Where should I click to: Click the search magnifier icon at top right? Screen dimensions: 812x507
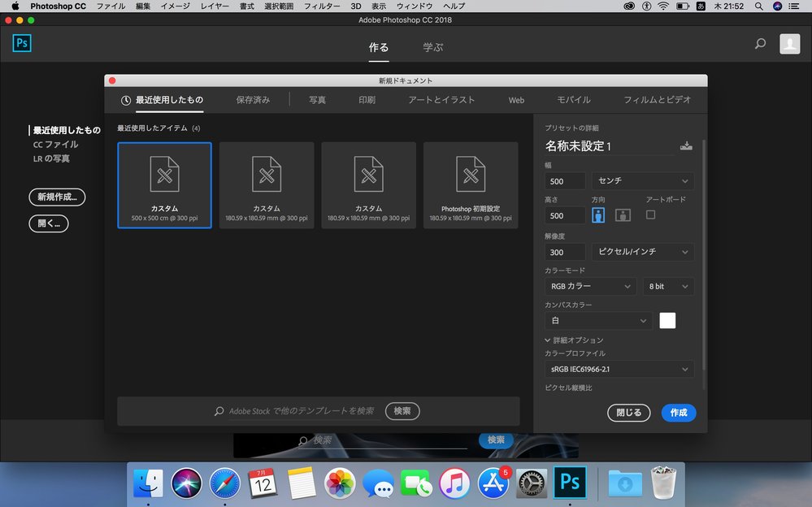tap(760, 44)
